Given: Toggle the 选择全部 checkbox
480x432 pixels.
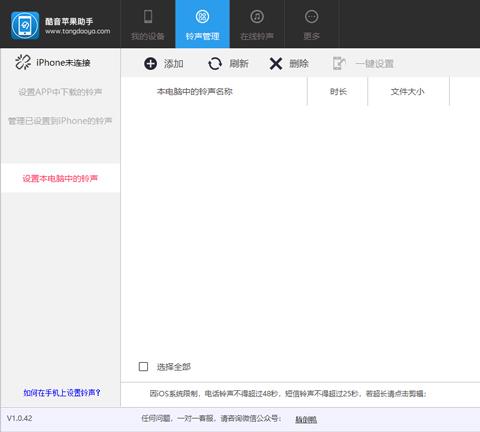Looking at the screenshot, I should pos(143,367).
